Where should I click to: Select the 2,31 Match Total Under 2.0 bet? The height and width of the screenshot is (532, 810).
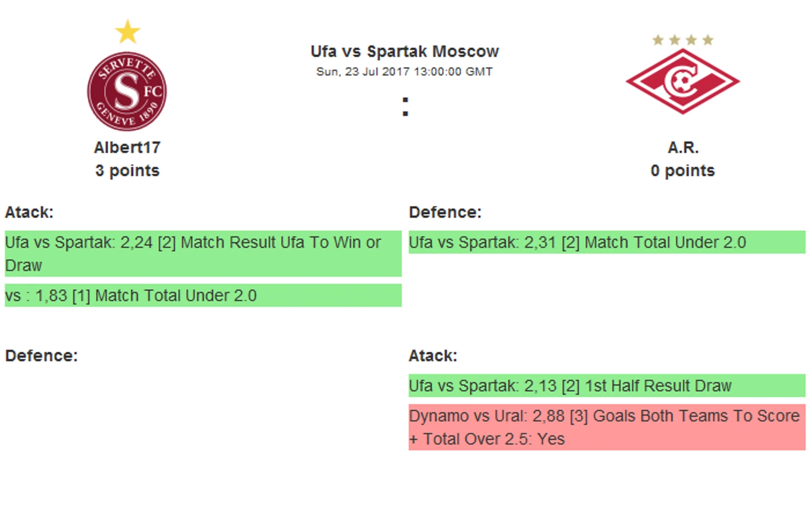click(607, 242)
